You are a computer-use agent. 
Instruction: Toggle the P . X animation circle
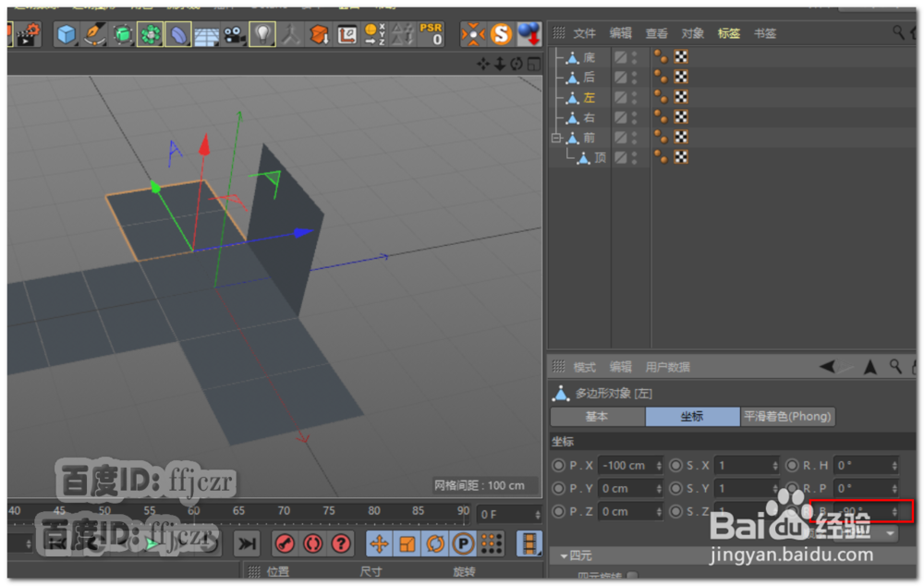[x=558, y=465]
